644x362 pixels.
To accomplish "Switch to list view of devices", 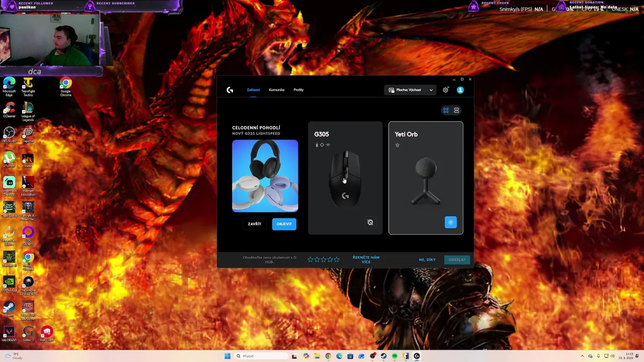I will point(456,111).
